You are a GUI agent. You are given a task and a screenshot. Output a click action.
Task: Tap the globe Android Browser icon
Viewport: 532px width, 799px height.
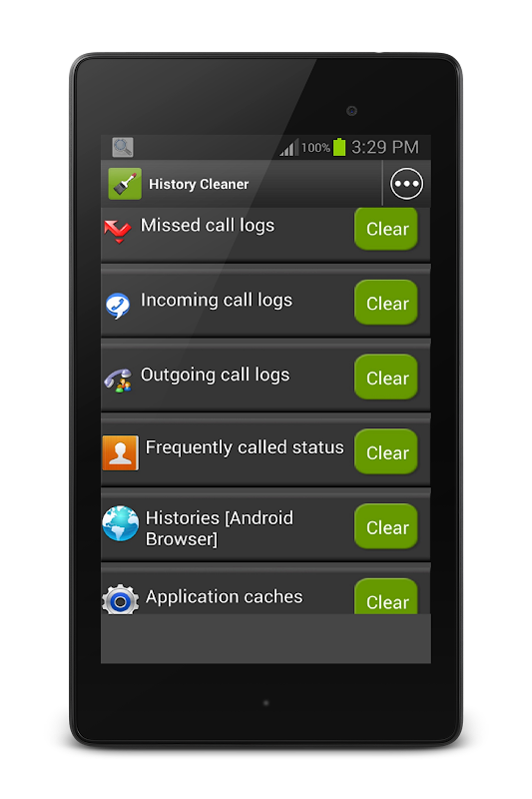pyautogui.click(x=120, y=523)
